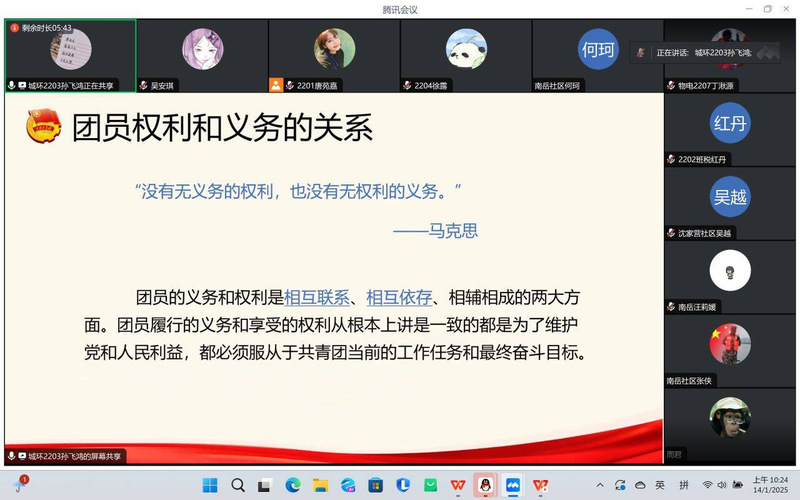Image resolution: width=800 pixels, height=500 pixels.
Task: Open Task View on the taskbar
Action: pos(265,485)
